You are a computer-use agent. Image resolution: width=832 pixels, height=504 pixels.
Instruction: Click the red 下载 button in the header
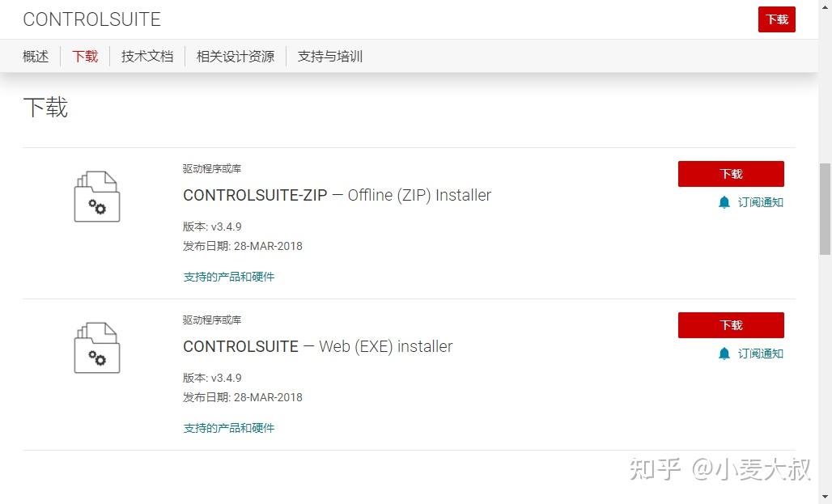[x=776, y=19]
